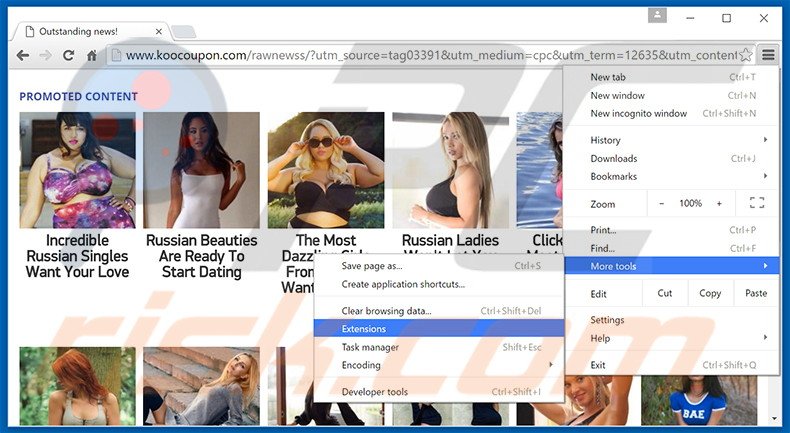Open Settings from Chrome menu
790x433 pixels.
pos(607,320)
